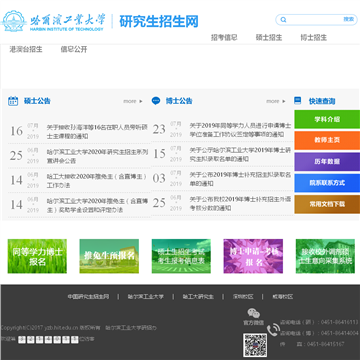The height and width of the screenshot is (360, 360).
Task: Click the 哈工大研究生 footer link
Action: point(198,296)
